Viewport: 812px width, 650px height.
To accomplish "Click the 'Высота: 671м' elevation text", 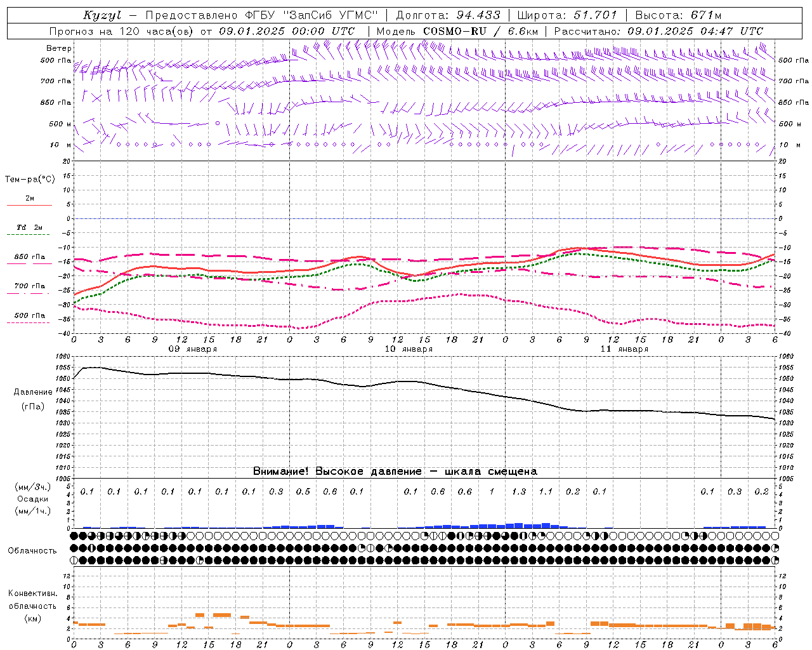I will coord(679,15).
